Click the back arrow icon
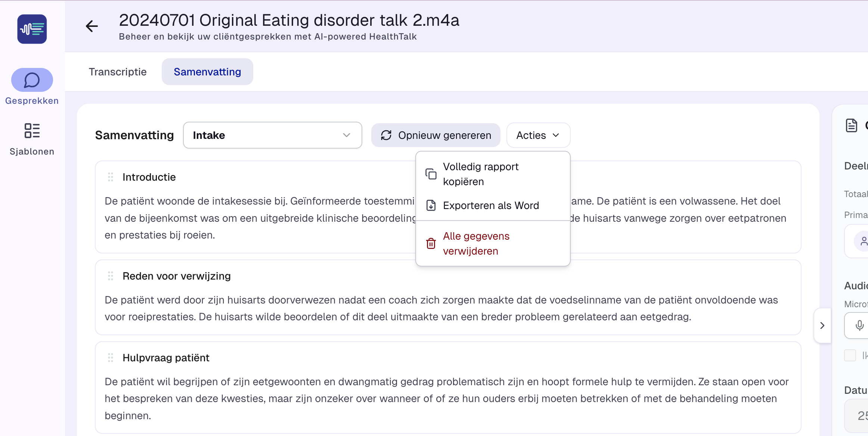868x436 pixels. [x=92, y=26]
